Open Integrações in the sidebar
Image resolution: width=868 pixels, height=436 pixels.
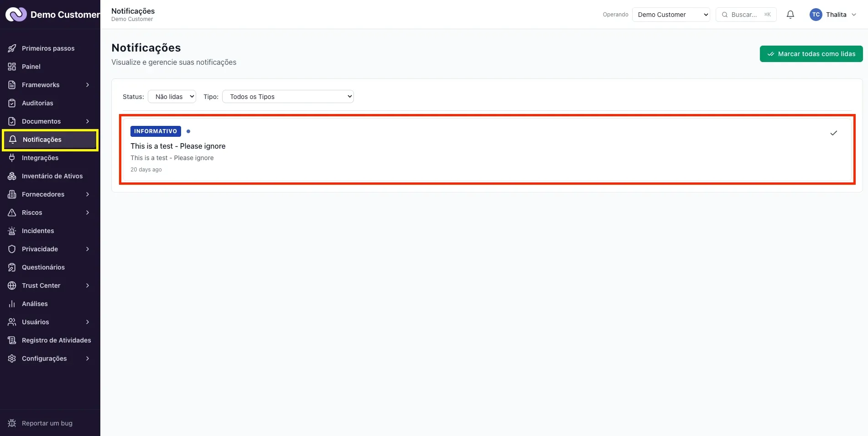click(x=40, y=158)
